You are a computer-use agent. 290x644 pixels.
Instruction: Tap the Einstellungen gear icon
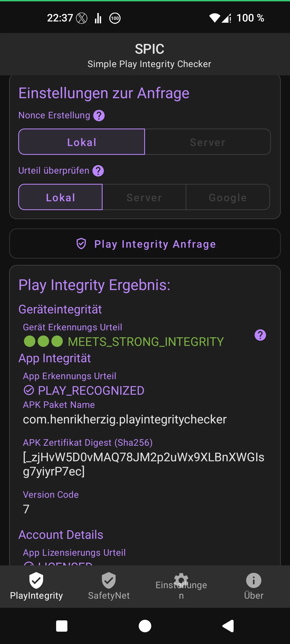[181, 580]
